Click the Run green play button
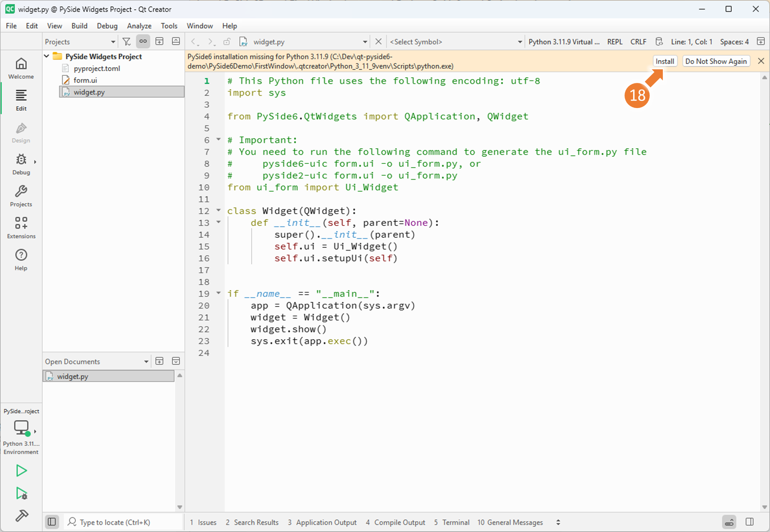This screenshot has height=532, width=770. coord(21,470)
